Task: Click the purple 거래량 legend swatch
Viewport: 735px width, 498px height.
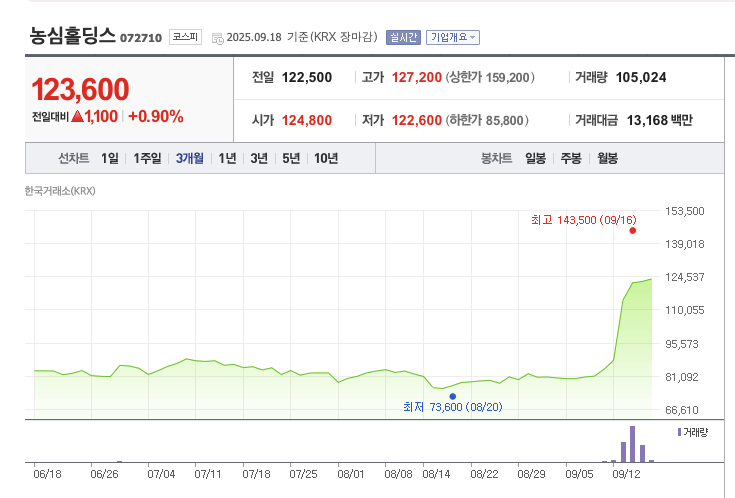Action: coord(680,432)
